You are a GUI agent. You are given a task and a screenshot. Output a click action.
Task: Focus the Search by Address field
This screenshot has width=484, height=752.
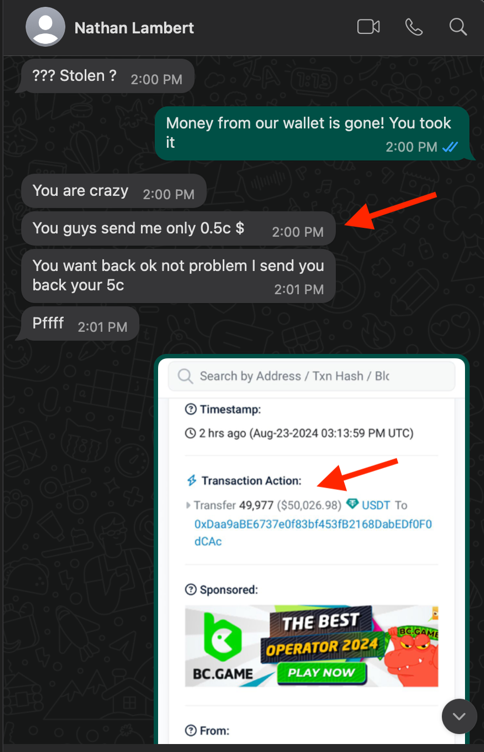coord(311,376)
